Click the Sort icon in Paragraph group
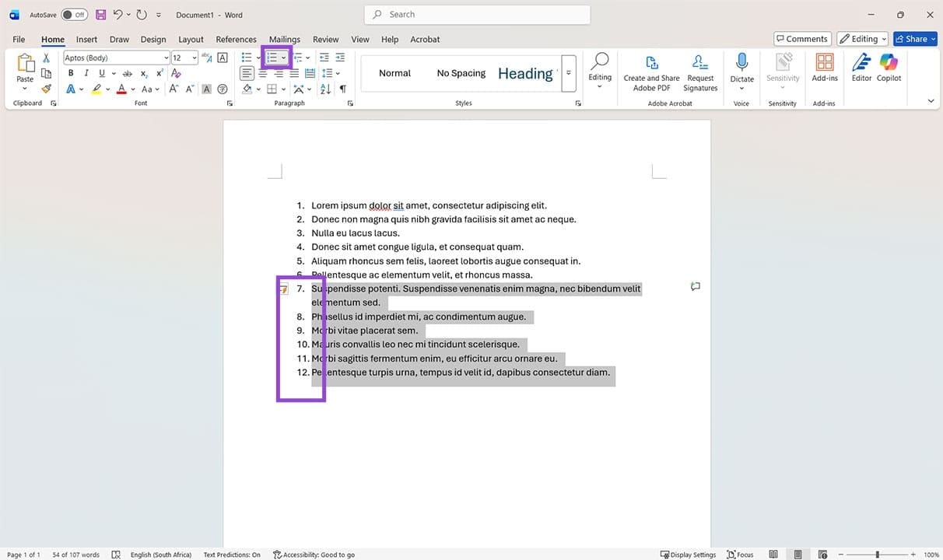The image size is (943, 560). [325, 89]
